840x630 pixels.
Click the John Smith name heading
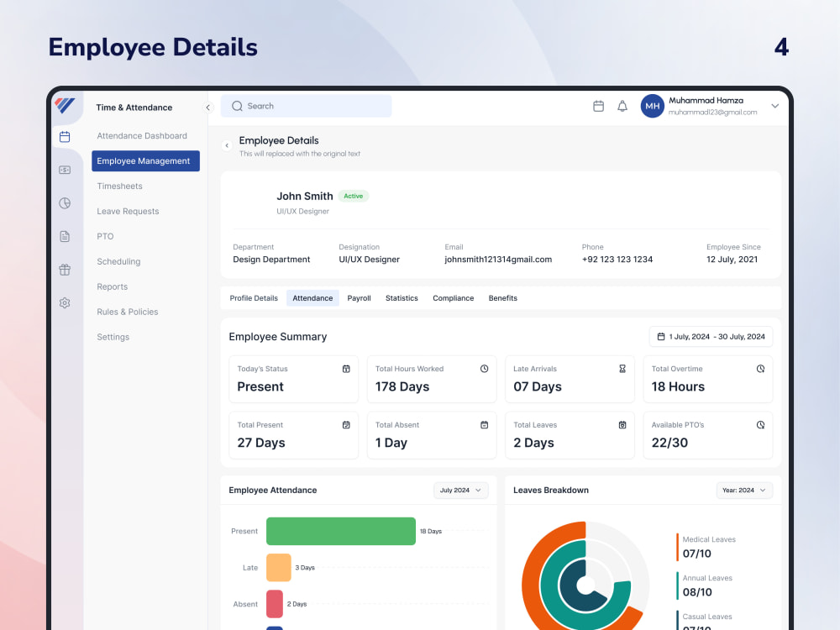[x=305, y=196]
